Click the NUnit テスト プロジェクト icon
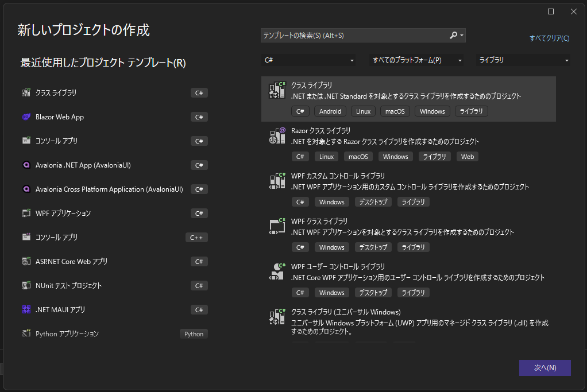 pos(26,285)
